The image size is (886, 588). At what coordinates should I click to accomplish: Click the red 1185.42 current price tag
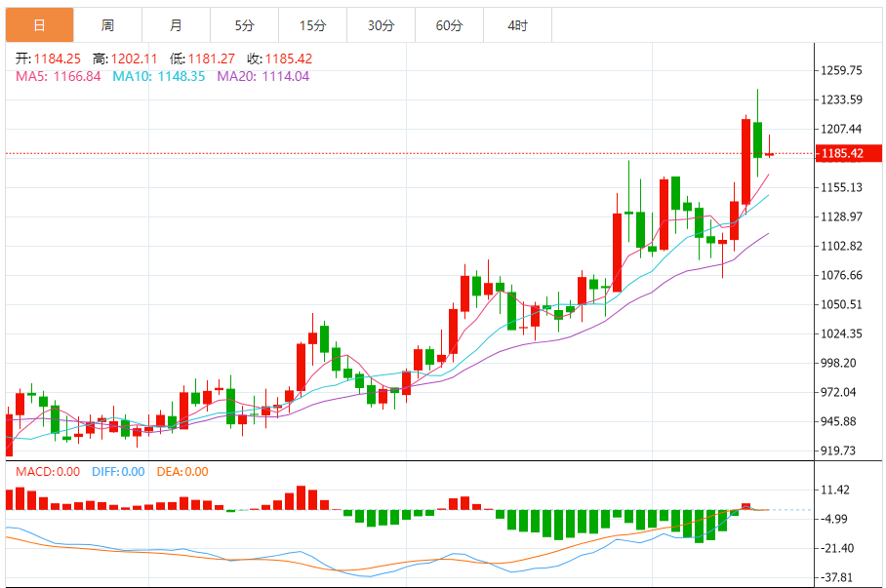pyautogui.click(x=848, y=153)
